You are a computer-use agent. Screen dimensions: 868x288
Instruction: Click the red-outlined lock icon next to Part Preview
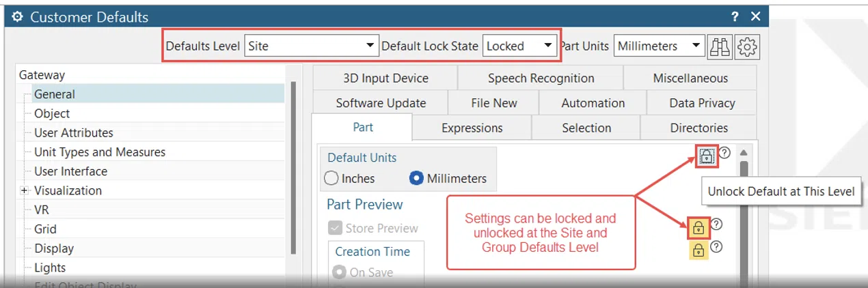pyautogui.click(x=699, y=228)
